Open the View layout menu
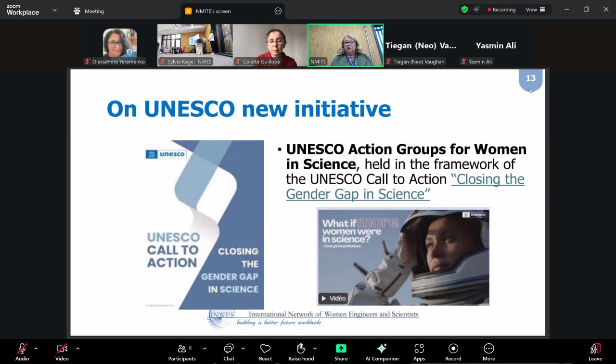The image size is (616, 364). [535, 10]
